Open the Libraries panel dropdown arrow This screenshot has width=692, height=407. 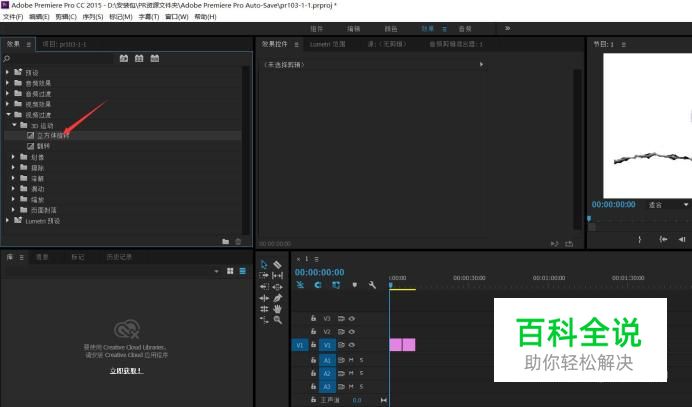coord(216,271)
